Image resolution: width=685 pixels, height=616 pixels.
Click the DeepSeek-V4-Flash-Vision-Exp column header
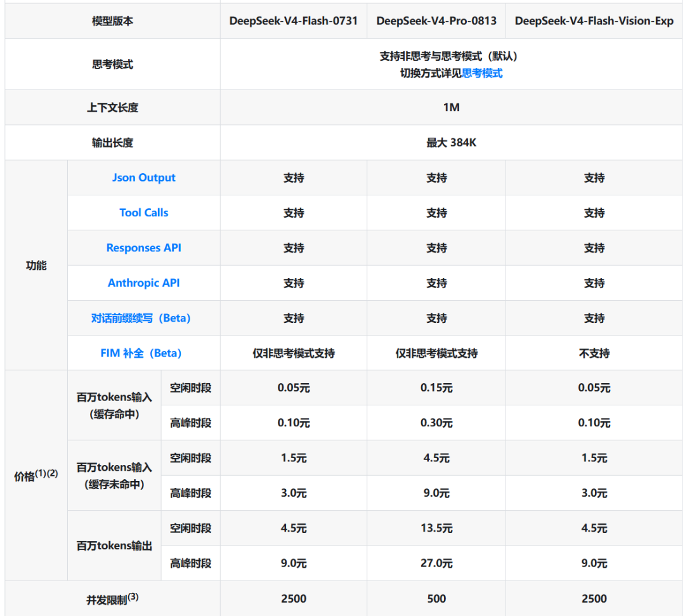coord(594,21)
